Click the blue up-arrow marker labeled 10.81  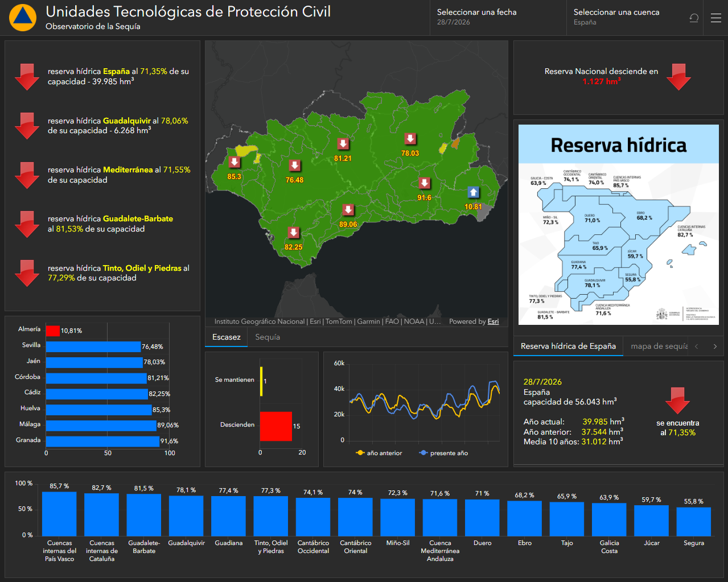tap(473, 192)
